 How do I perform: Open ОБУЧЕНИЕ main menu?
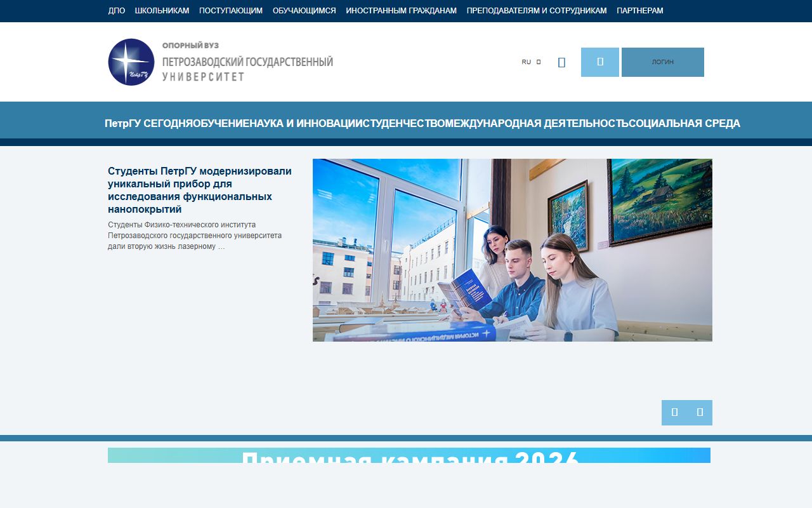point(221,123)
